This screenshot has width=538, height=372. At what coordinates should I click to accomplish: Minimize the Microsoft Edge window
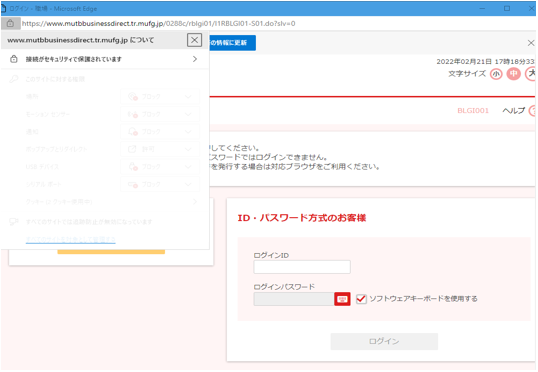(482, 8)
